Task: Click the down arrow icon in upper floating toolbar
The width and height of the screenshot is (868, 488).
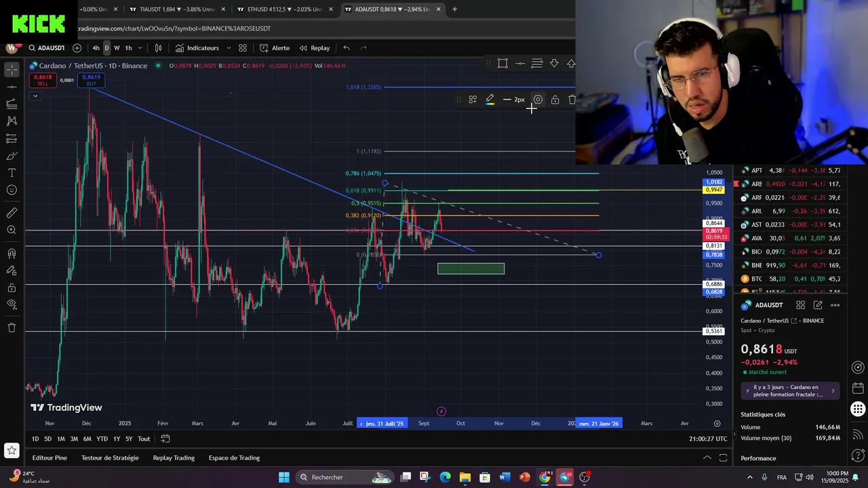Action: click(x=554, y=63)
